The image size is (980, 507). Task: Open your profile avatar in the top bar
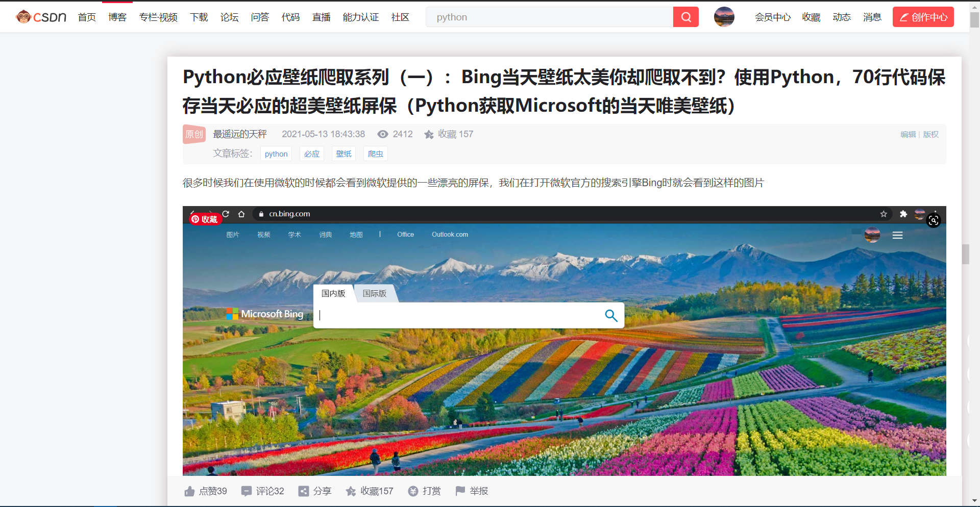[x=724, y=17]
